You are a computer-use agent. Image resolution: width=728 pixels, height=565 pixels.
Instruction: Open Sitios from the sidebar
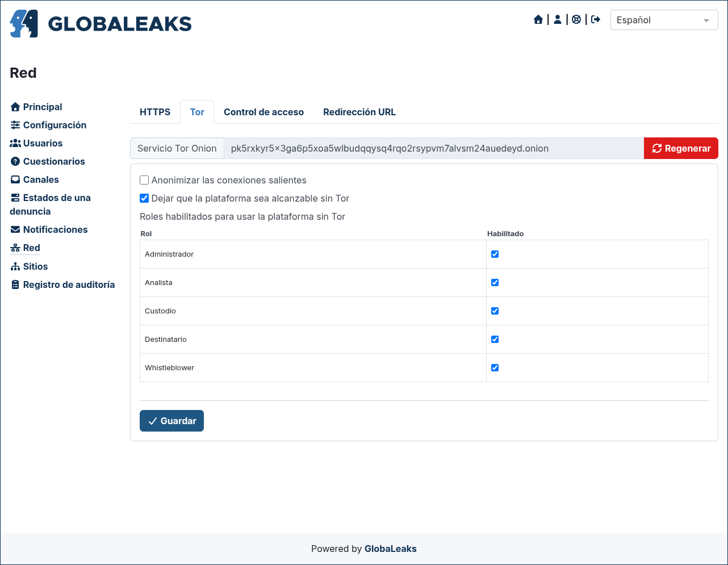point(29,266)
